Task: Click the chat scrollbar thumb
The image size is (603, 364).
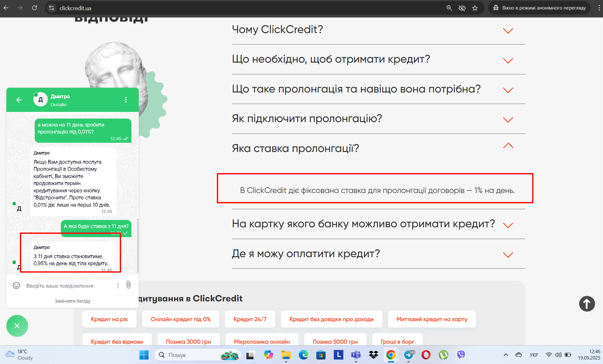Action: (138, 245)
